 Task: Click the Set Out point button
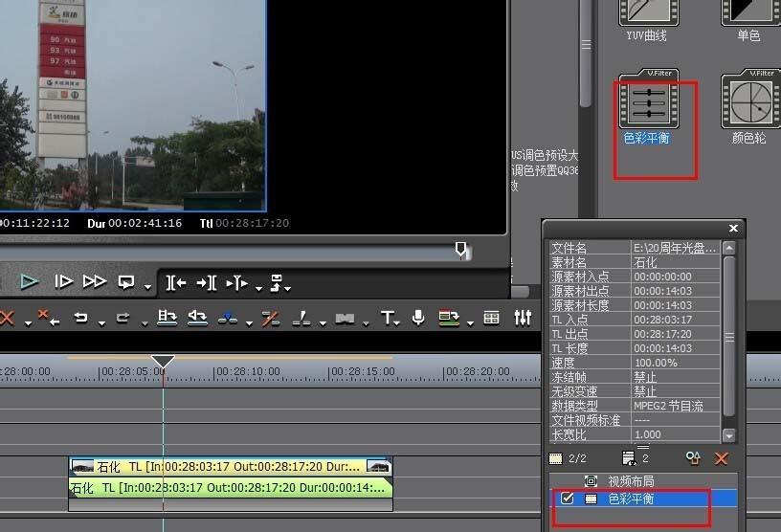(x=206, y=282)
